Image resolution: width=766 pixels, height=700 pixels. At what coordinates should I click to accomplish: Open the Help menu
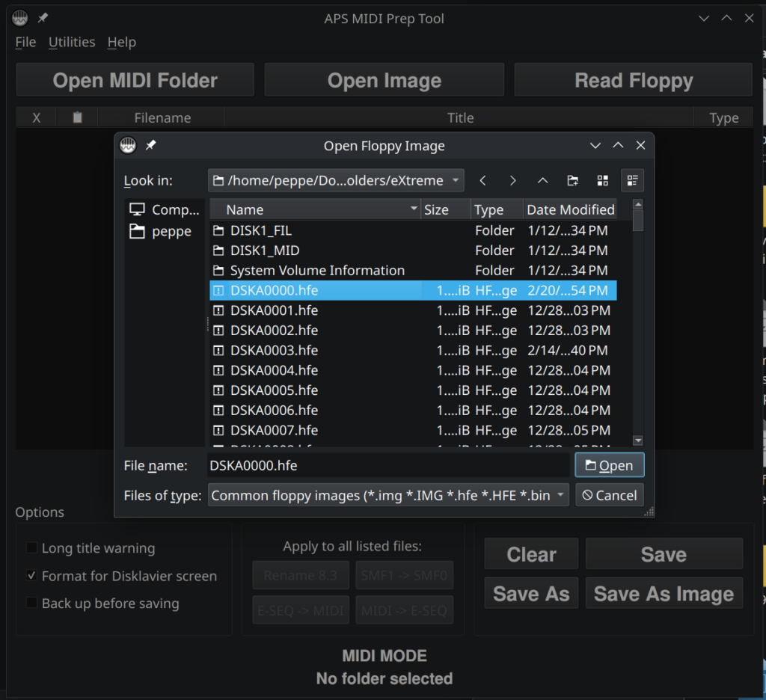pyautogui.click(x=121, y=42)
